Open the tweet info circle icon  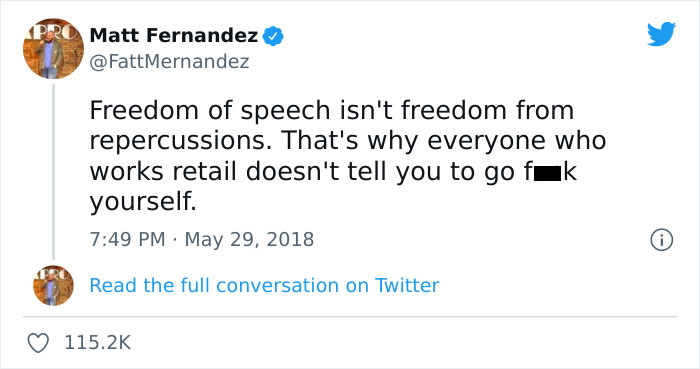(661, 240)
